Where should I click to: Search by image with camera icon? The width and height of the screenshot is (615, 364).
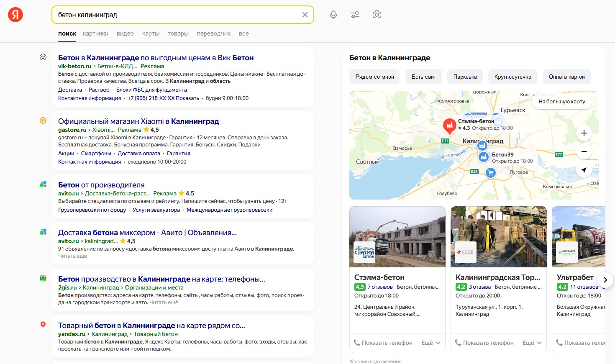click(377, 15)
